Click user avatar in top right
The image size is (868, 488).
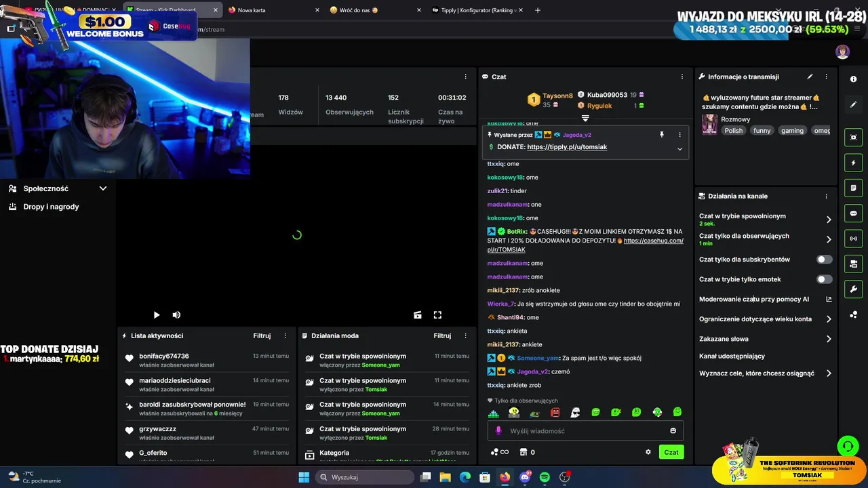842,52
